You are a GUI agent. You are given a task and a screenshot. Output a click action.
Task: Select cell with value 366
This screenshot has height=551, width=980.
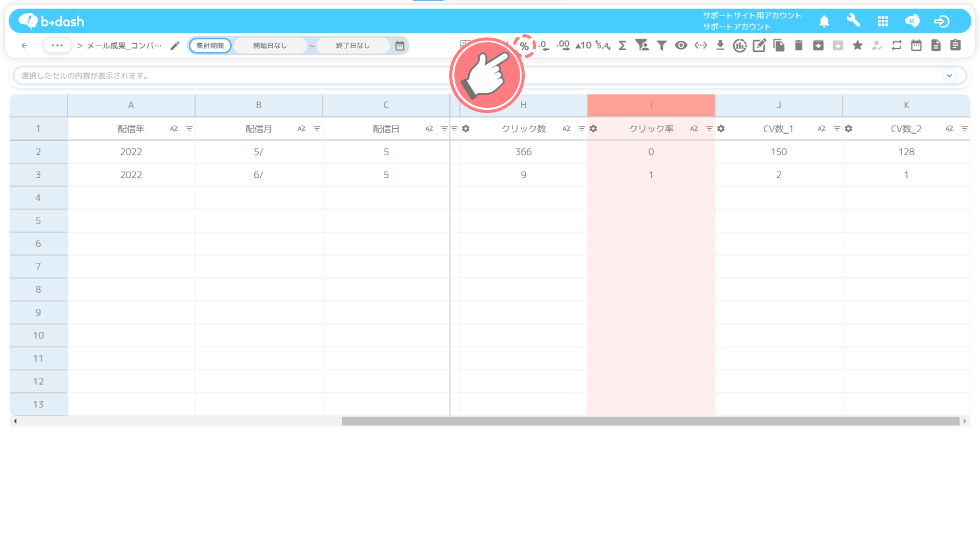click(x=523, y=152)
